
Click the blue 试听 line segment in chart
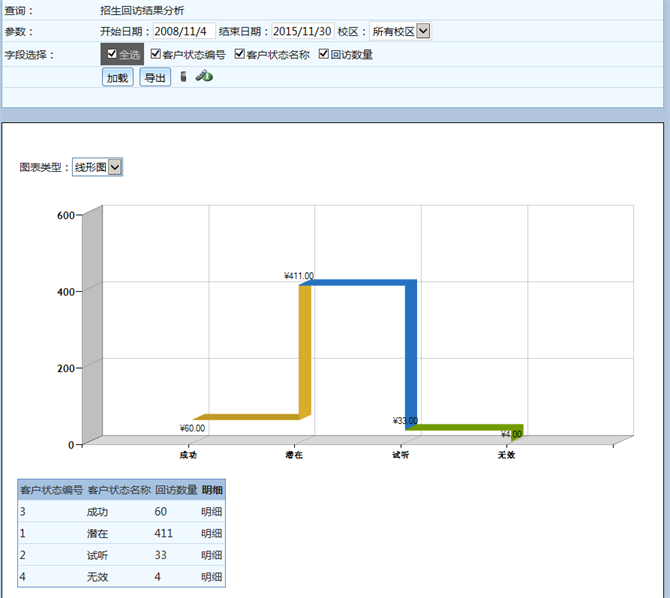coord(411,350)
